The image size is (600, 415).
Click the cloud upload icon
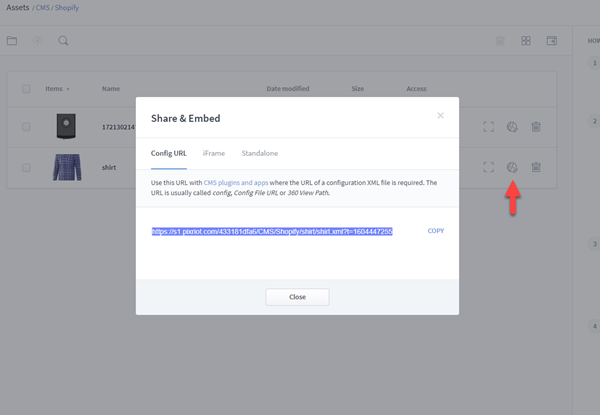38,41
